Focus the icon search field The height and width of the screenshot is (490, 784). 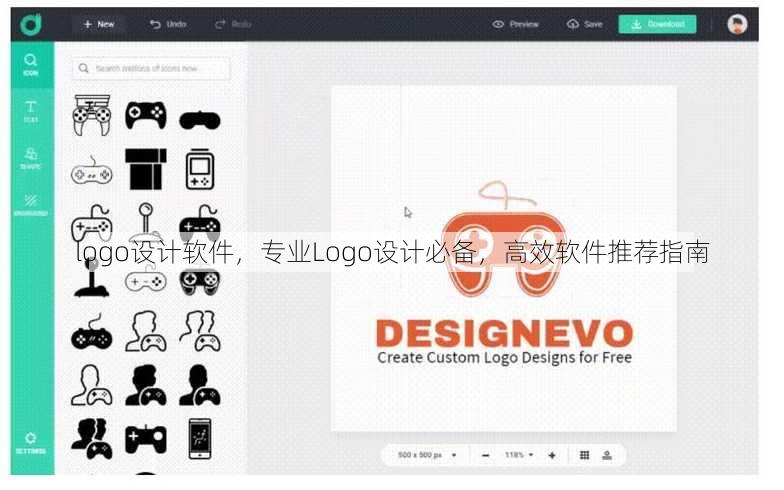tap(151, 68)
